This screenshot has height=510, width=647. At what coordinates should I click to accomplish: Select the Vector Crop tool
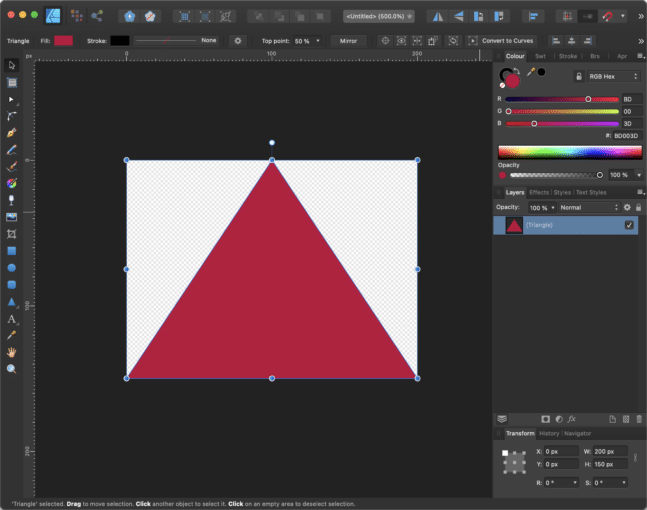click(12, 234)
